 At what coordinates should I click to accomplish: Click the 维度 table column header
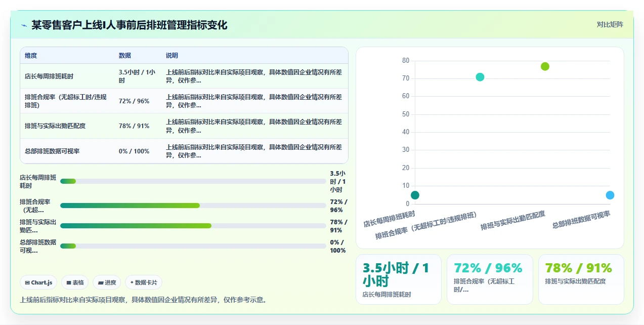click(31, 56)
